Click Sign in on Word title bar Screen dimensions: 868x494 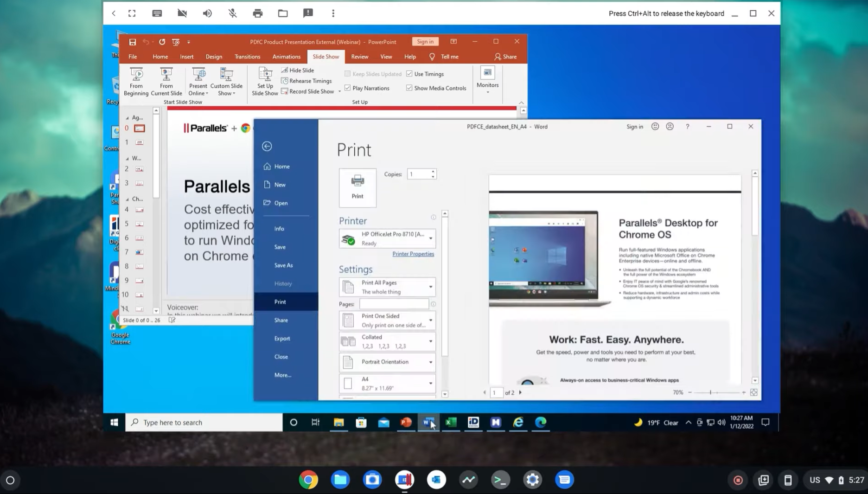pos(634,127)
